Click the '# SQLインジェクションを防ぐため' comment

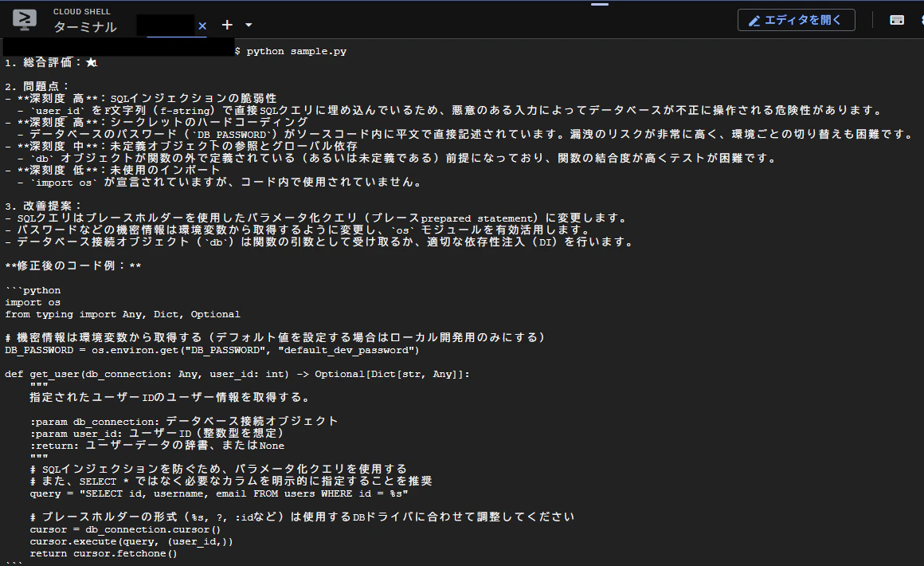[x=218, y=470]
